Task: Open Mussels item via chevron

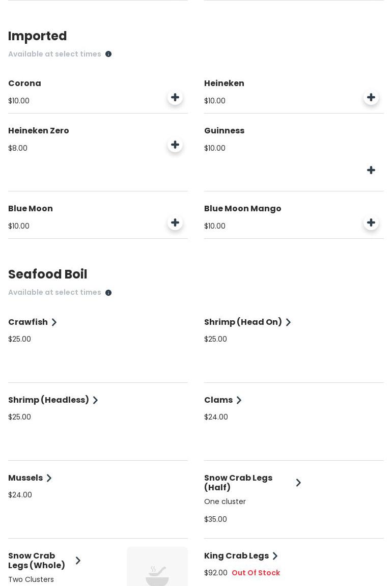Action: point(49,478)
